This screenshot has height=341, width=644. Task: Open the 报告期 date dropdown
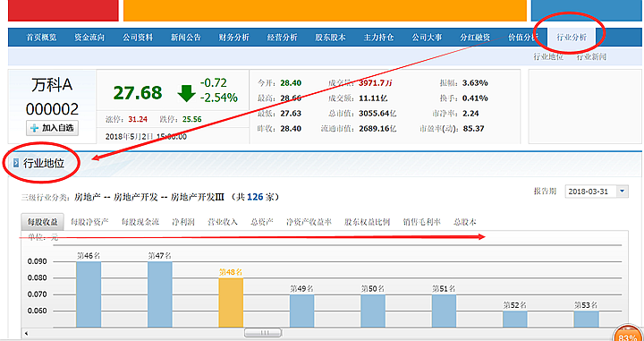(x=597, y=192)
